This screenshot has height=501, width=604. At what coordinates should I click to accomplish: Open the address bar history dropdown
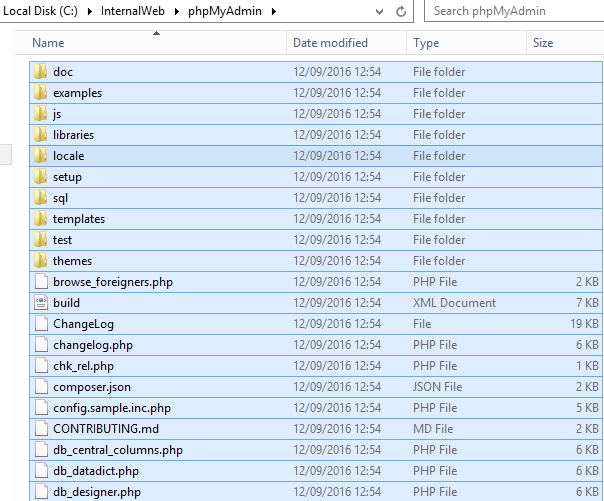pyautogui.click(x=379, y=12)
